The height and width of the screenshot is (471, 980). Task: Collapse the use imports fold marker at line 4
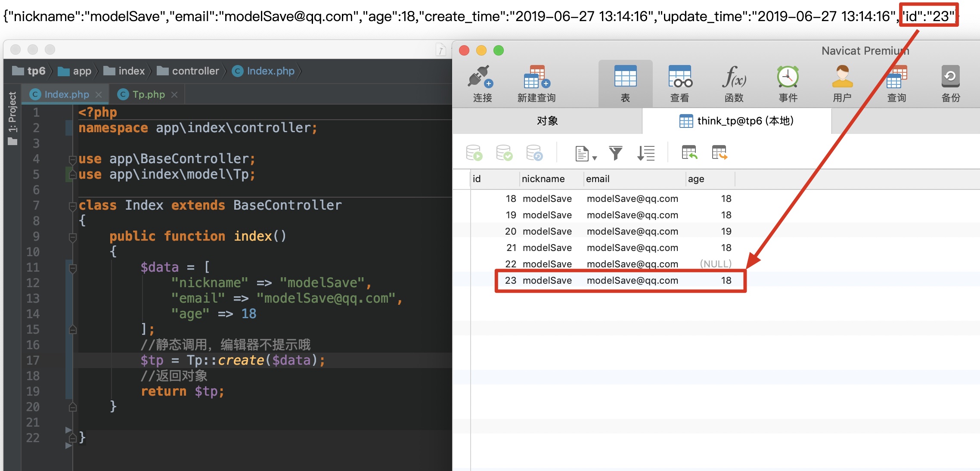click(x=72, y=160)
